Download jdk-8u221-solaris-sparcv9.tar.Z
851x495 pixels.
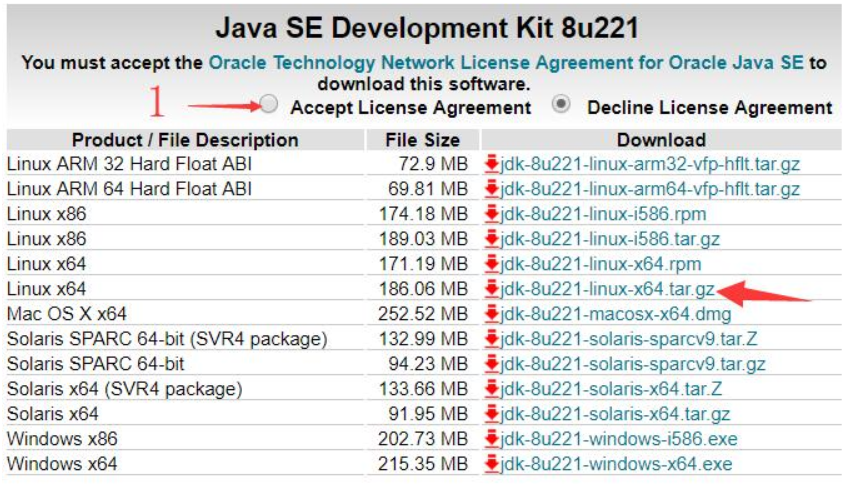pyautogui.click(x=629, y=339)
